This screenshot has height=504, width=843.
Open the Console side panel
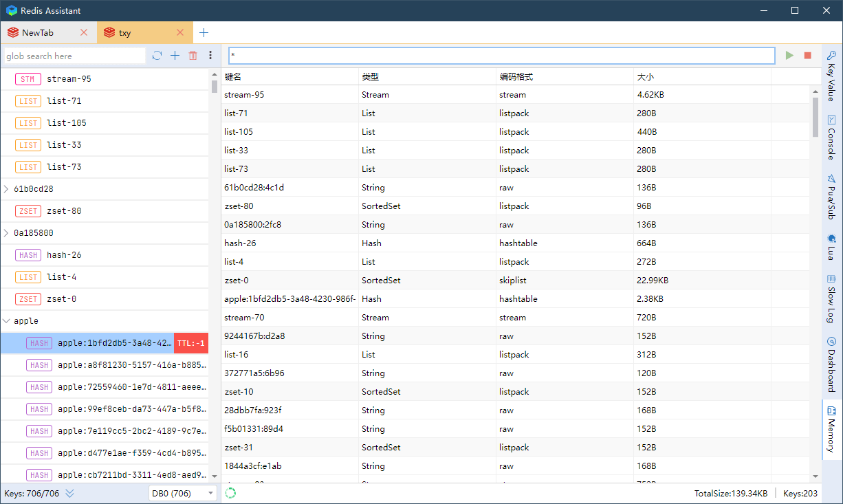pos(832,137)
